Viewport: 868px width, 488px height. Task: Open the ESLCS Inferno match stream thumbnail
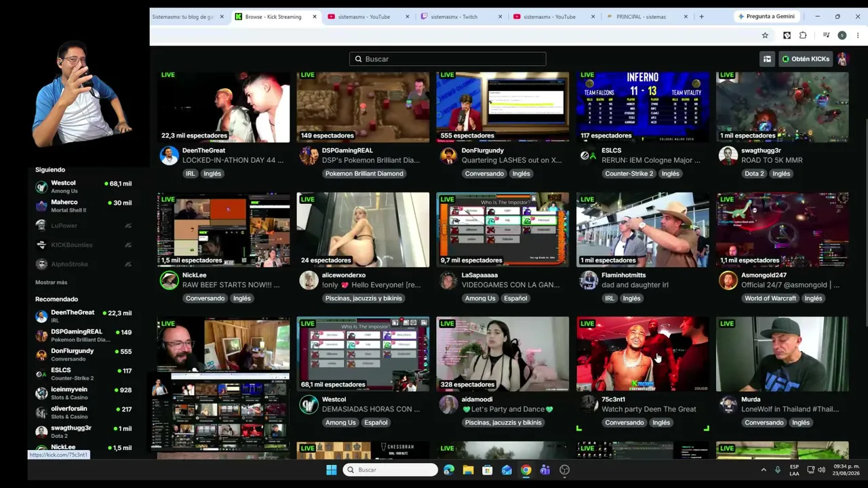642,106
